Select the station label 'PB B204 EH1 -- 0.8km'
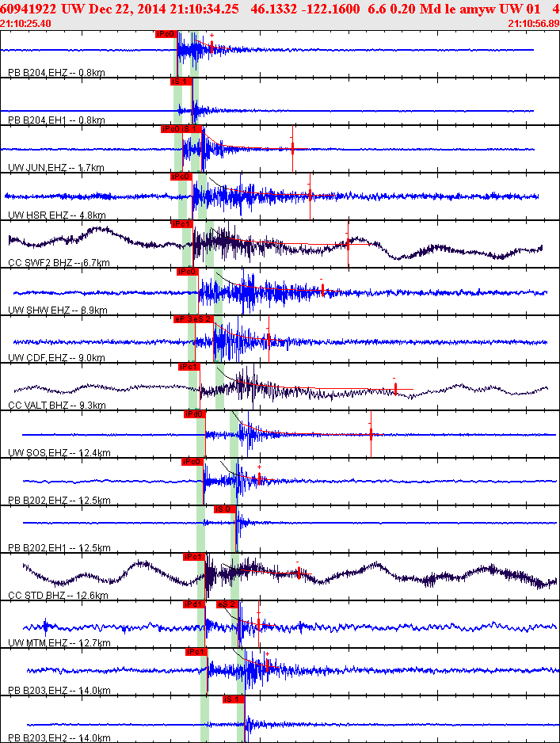This screenshot has height=743, width=560. click(x=56, y=120)
